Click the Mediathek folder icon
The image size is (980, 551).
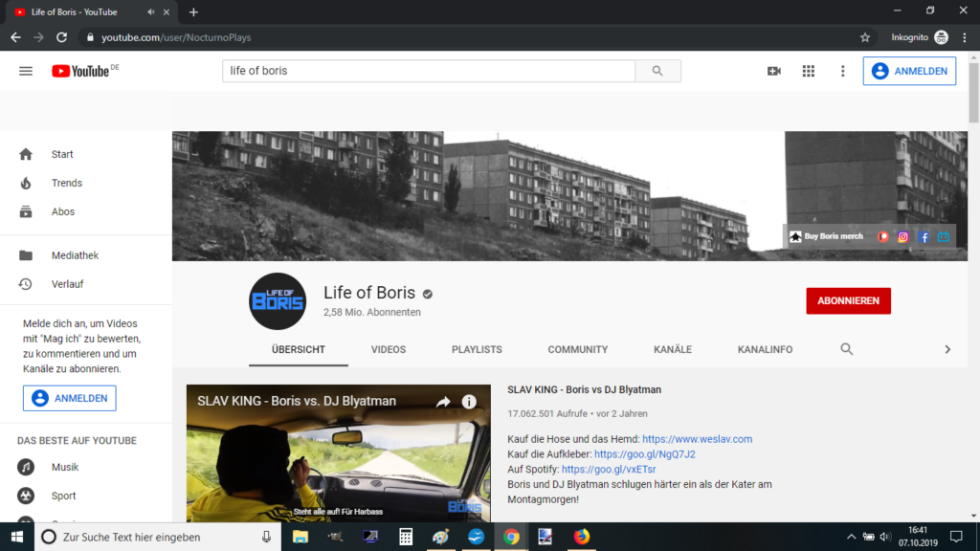coord(26,255)
